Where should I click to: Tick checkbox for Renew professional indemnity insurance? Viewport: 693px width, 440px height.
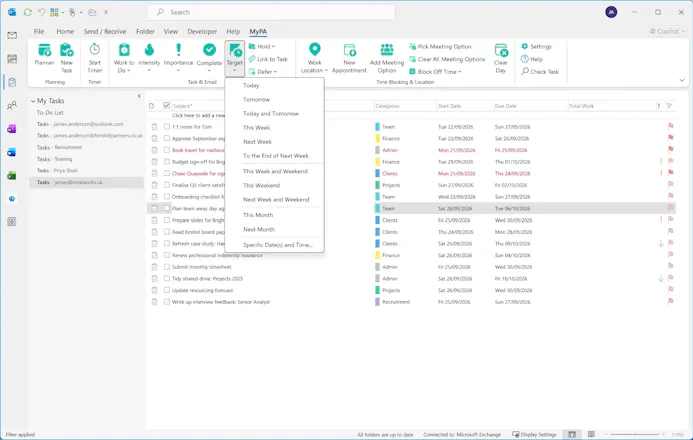167,255
